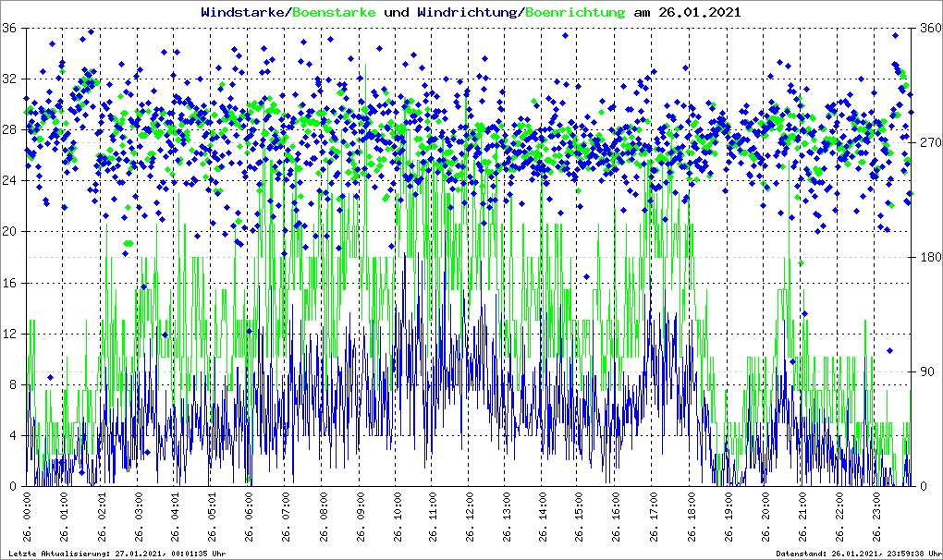
Task: Select the 8 value on left axis
Action: pyautogui.click(x=12, y=384)
